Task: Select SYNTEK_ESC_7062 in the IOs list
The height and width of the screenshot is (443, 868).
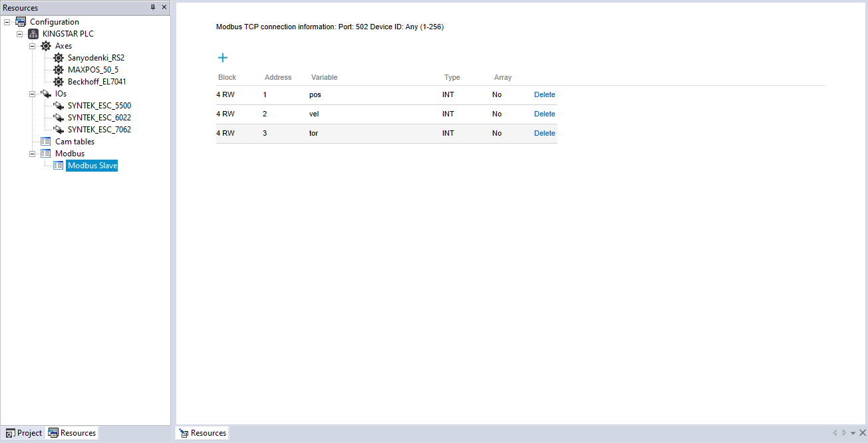Action: (x=99, y=130)
